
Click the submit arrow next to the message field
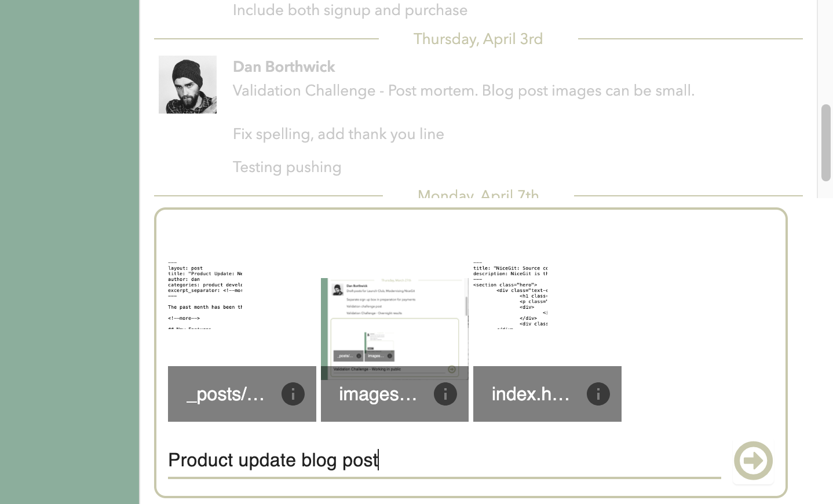[x=753, y=461]
